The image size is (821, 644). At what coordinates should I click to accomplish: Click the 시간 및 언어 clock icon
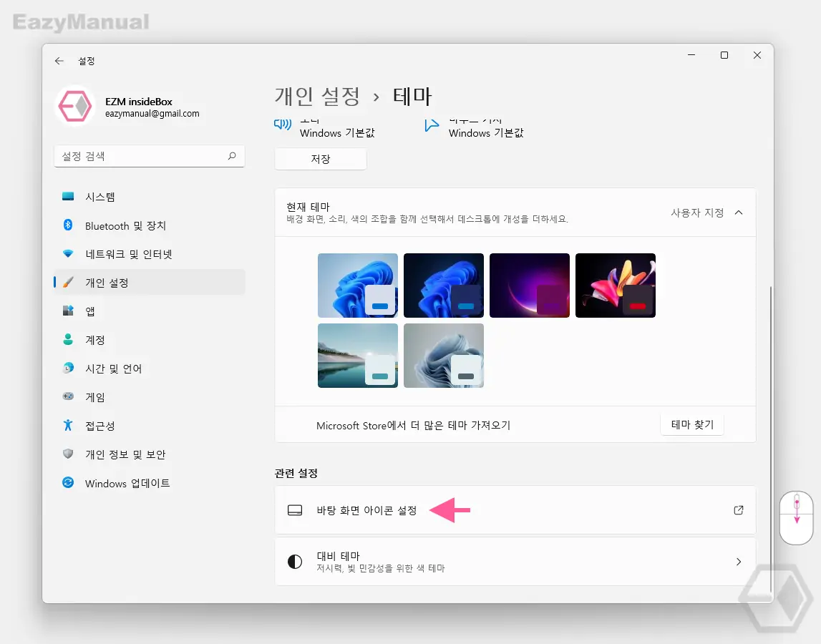(68, 368)
